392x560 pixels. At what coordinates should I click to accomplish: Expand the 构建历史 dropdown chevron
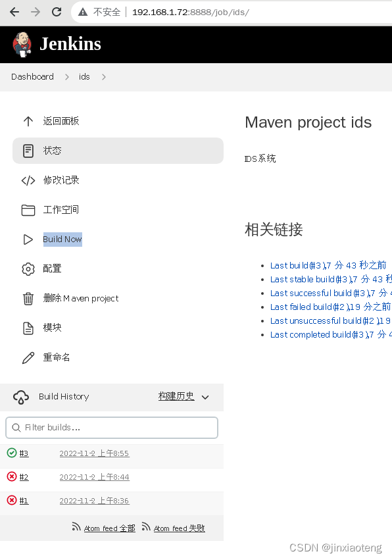click(205, 397)
